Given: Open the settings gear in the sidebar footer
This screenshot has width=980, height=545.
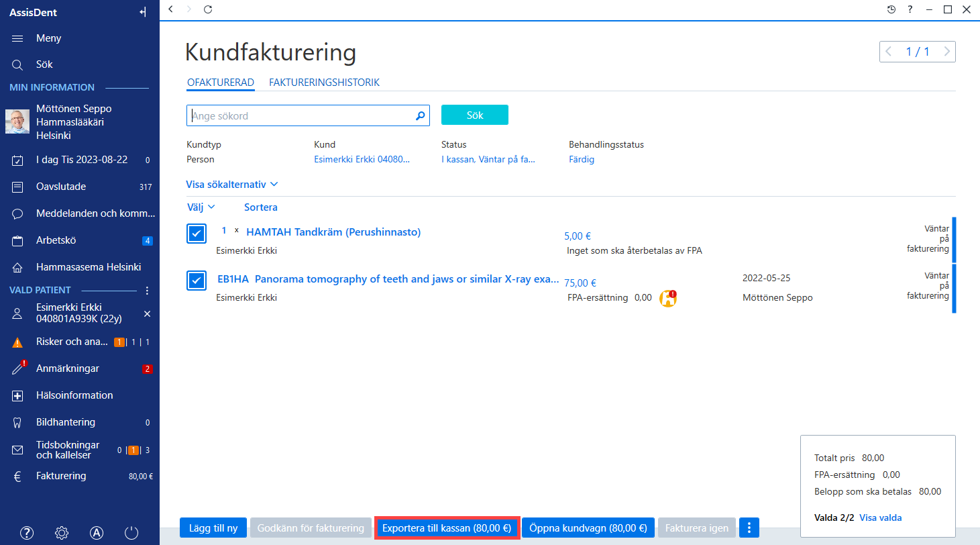Looking at the screenshot, I should click(x=62, y=533).
